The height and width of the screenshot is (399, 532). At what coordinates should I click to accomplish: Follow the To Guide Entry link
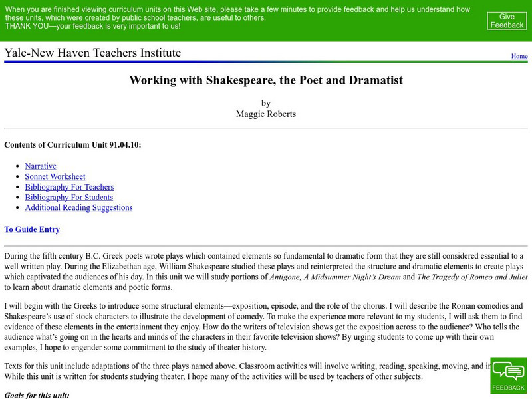32,229
